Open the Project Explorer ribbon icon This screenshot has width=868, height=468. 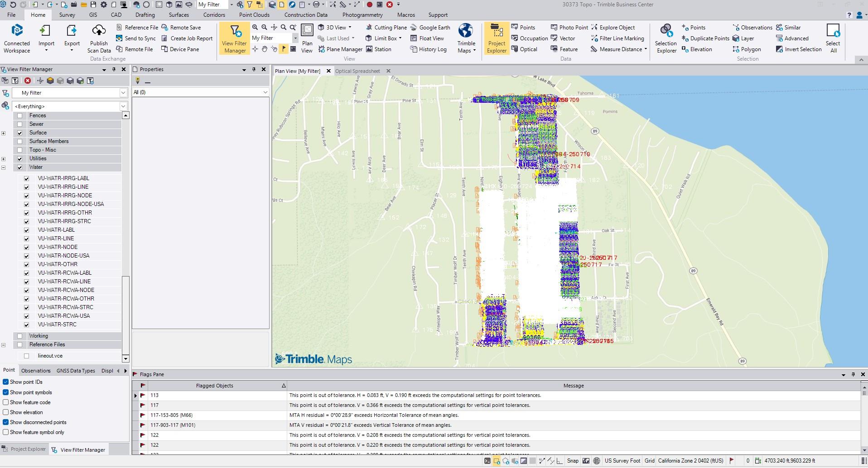[497, 32]
